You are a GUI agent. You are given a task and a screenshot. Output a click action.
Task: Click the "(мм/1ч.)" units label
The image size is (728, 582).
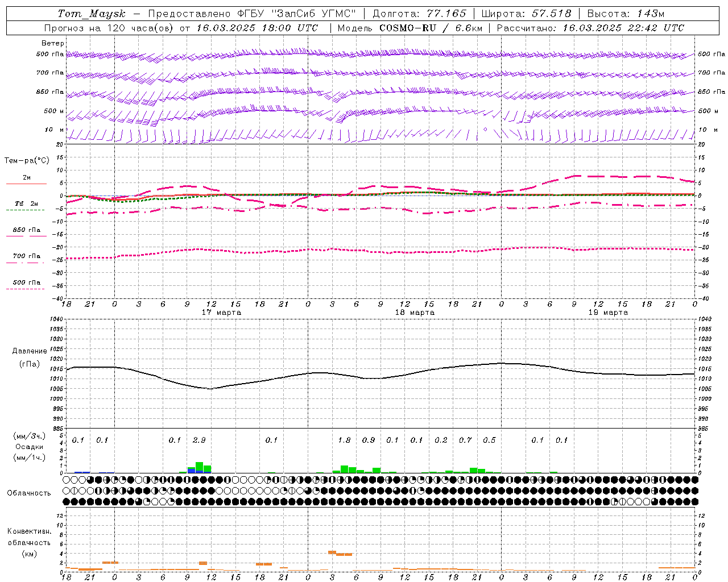30,458
